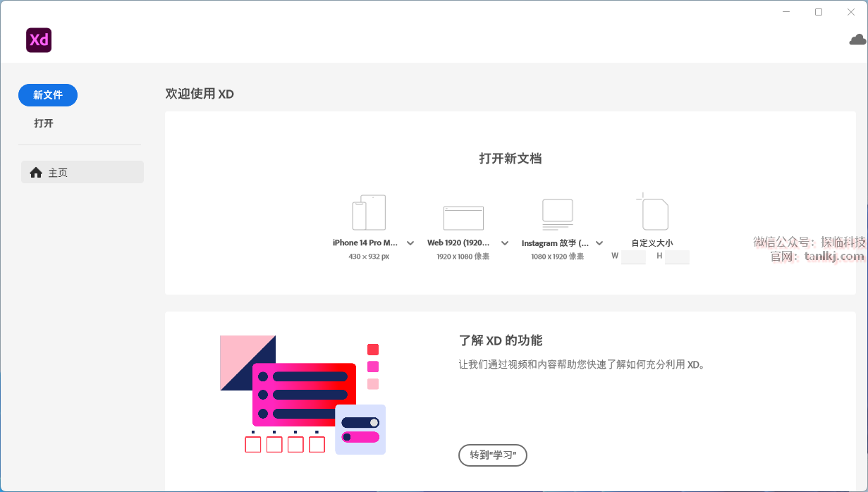Click the iPhone 14 Pro Max preset label
The height and width of the screenshot is (492, 868).
[365, 243]
